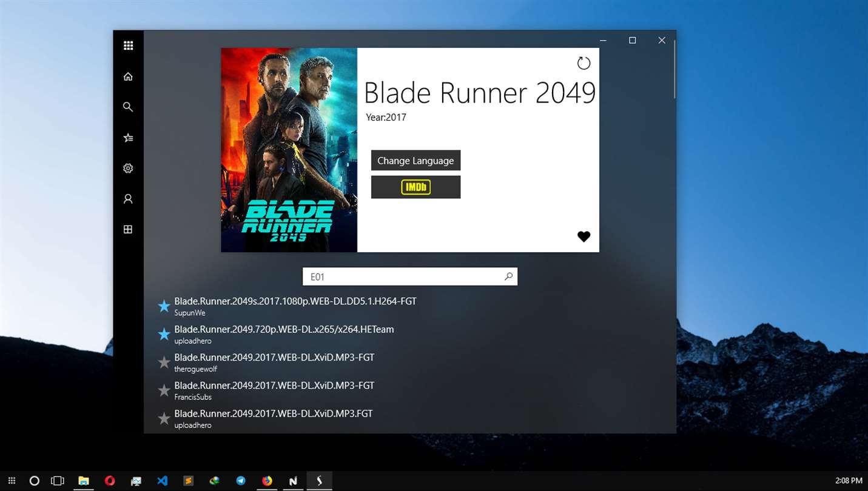Image resolution: width=868 pixels, height=491 pixels.
Task: Click the 2:08 PM taskbar clock
Action: coord(849,481)
